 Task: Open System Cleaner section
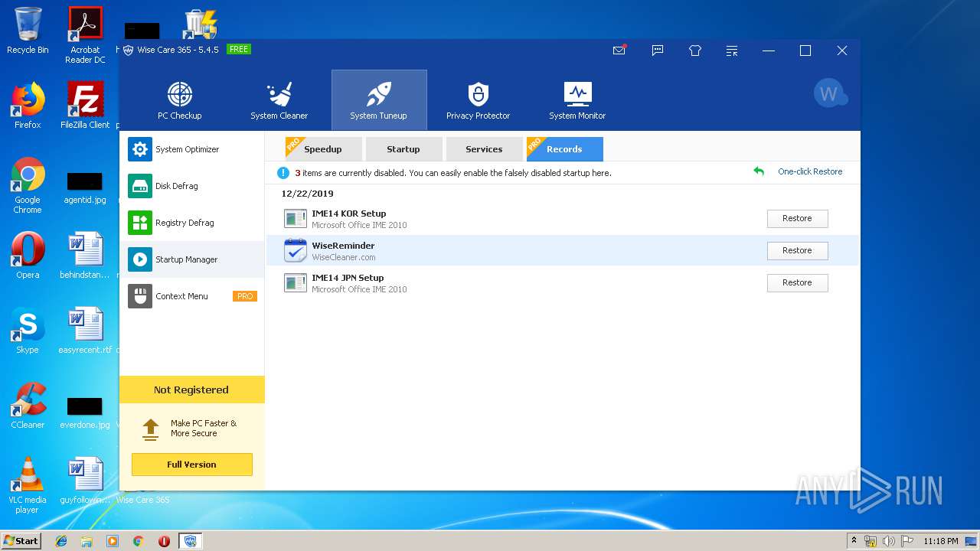279,100
